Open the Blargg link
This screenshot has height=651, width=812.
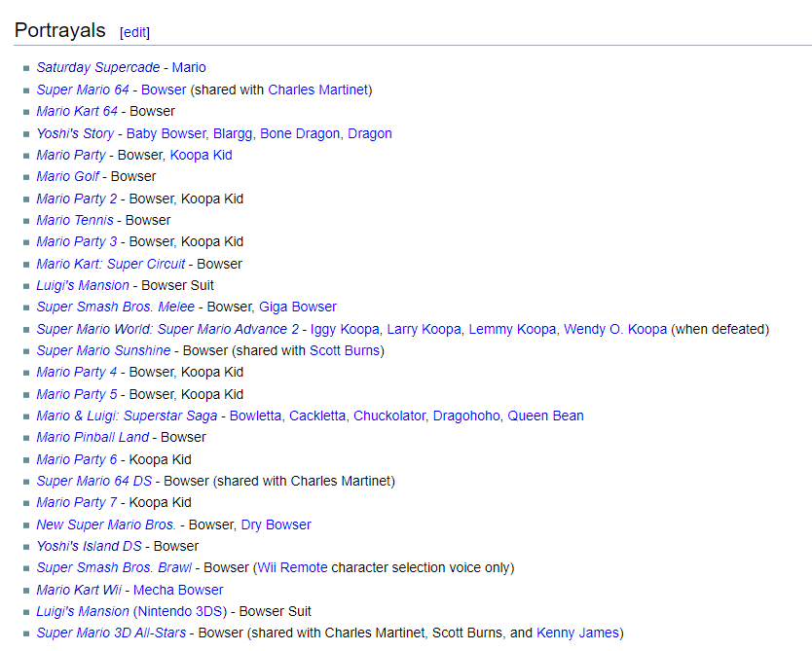(x=233, y=133)
